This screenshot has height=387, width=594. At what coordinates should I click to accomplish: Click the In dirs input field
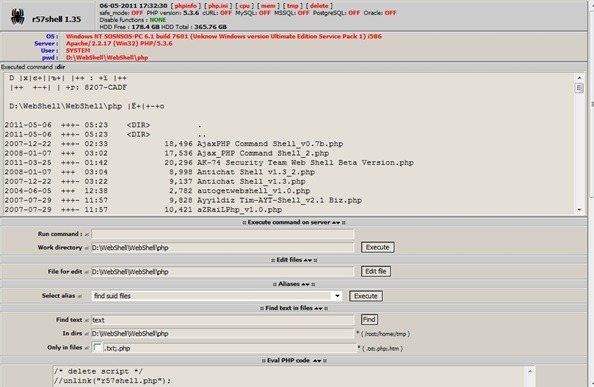[223, 334]
